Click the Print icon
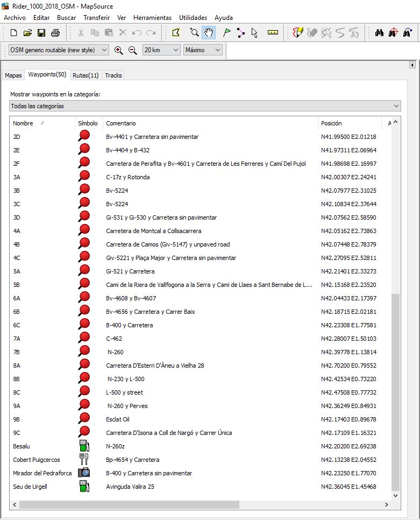This screenshot has width=420, height=520. pos(55,32)
